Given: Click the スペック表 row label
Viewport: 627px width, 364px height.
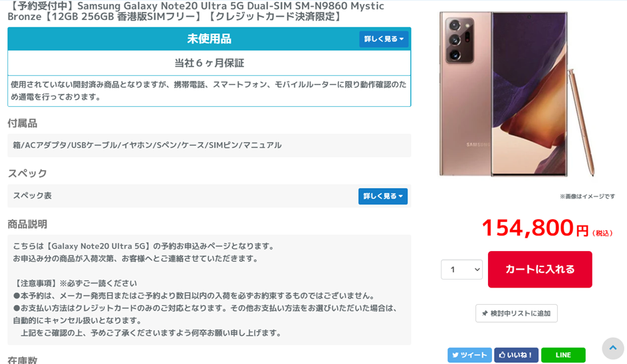Looking at the screenshot, I should (33, 196).
